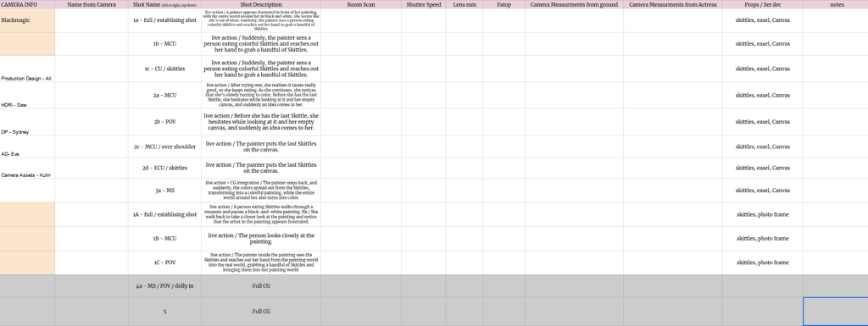Screen dimensions: 868x326
Task: Click the description in the 2c - MCU row
Action: 261,146
